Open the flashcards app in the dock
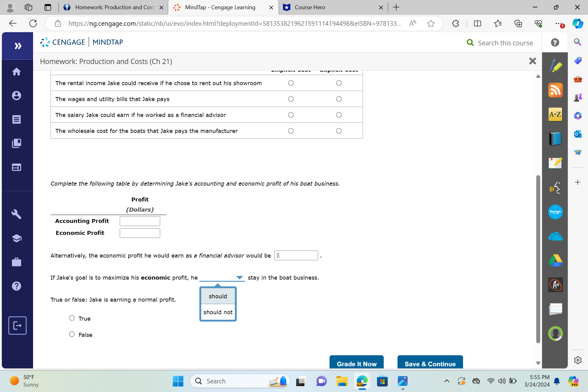This screenshot has width=588, height=392. pos(555,309)
